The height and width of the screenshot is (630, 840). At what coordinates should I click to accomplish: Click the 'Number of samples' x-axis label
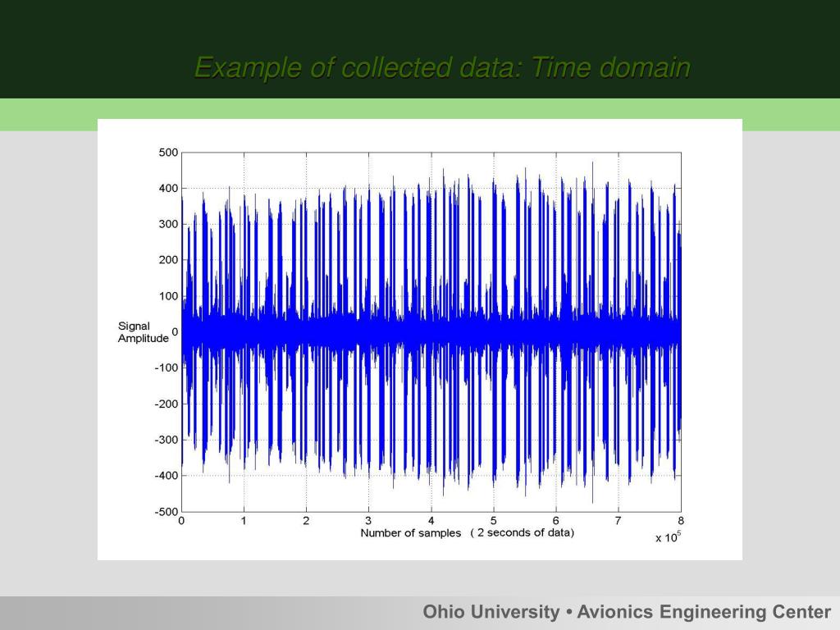coord(410,533)
